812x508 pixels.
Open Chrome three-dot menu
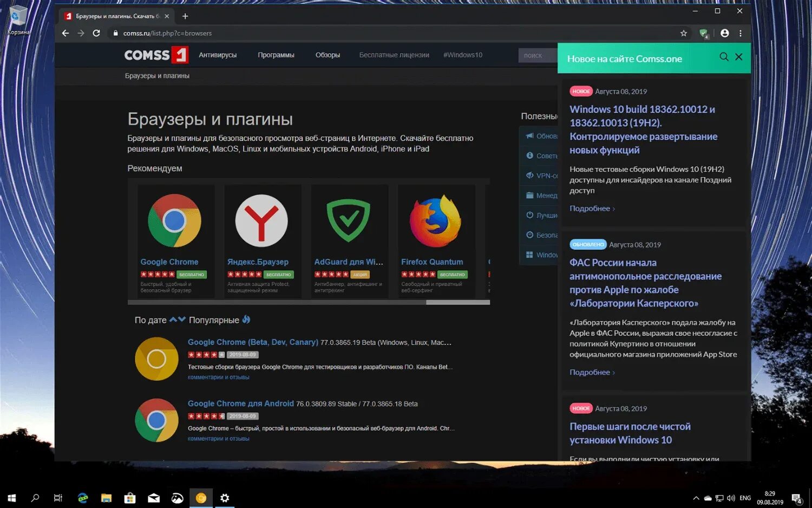pyautogui.click(x=741, y=33)
